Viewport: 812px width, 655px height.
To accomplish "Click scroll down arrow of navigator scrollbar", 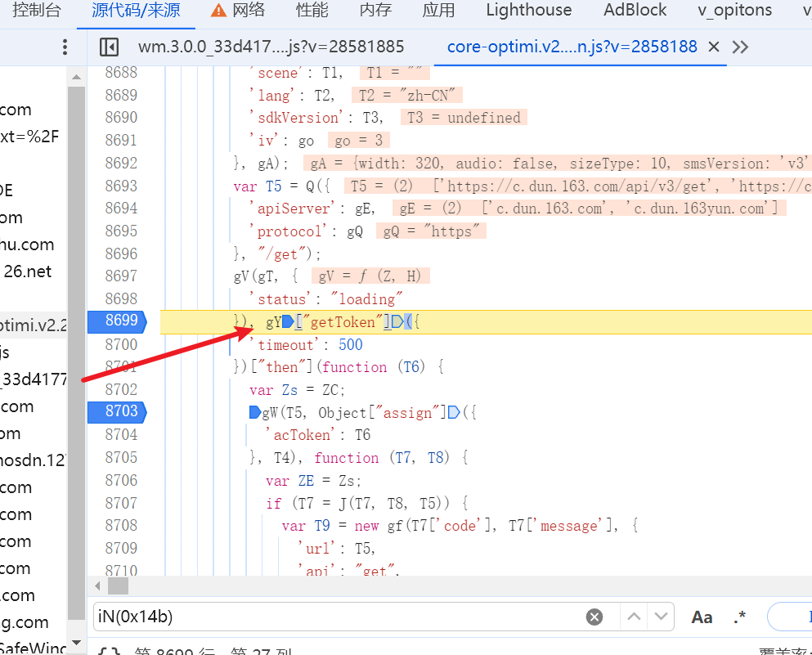I will (x=77, y=643).
